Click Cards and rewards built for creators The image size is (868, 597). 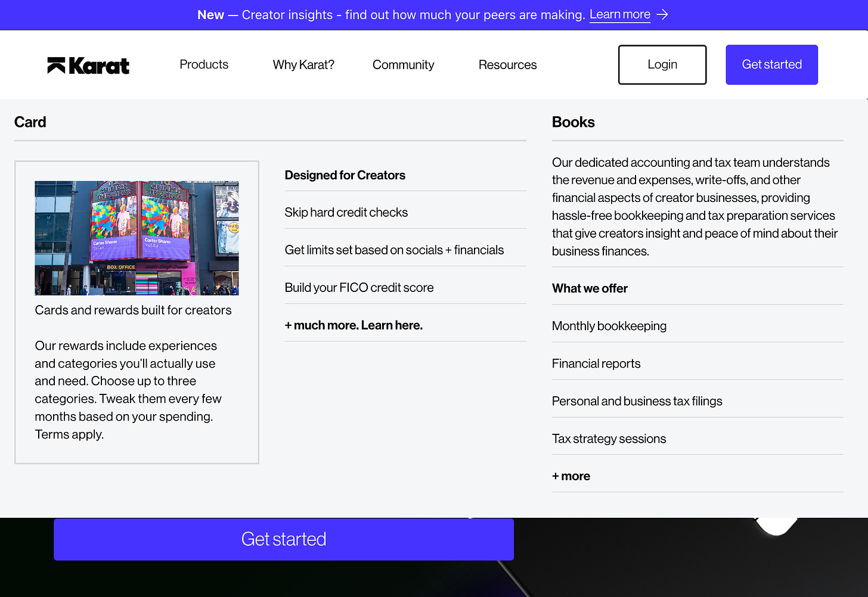tap(133, 310)
